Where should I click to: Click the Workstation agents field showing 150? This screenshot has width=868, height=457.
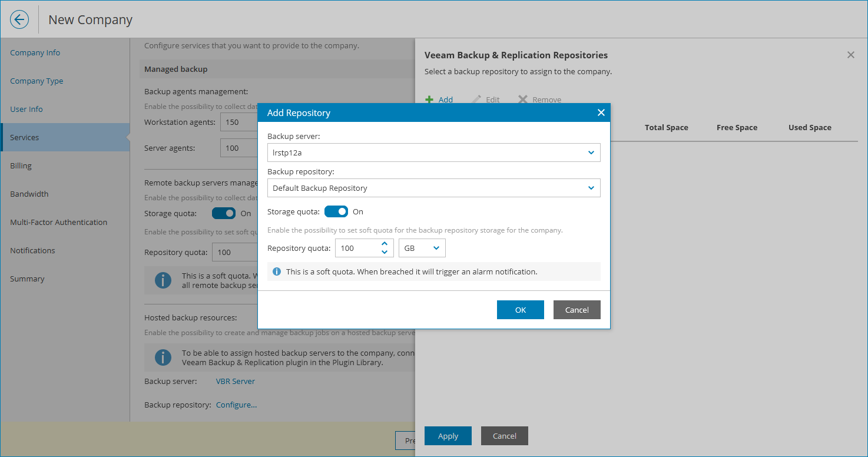coord(239,122)
